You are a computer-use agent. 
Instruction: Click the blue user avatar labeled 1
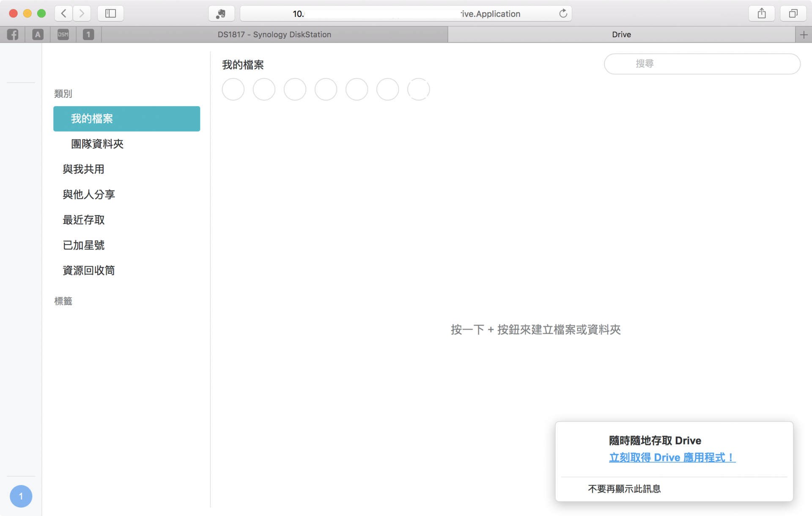click(x=21, y=496)
